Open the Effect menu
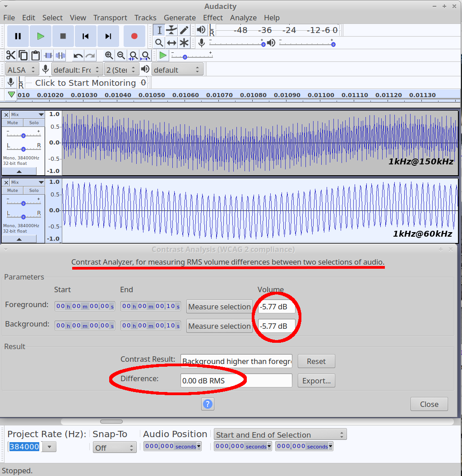462x476 pixels. click(213, 18)
